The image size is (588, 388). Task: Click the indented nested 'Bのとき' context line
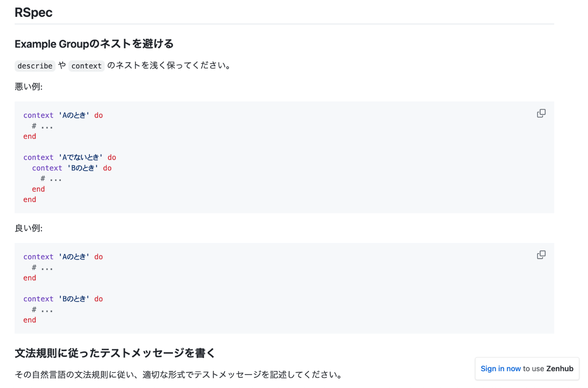tap(71, 168)
